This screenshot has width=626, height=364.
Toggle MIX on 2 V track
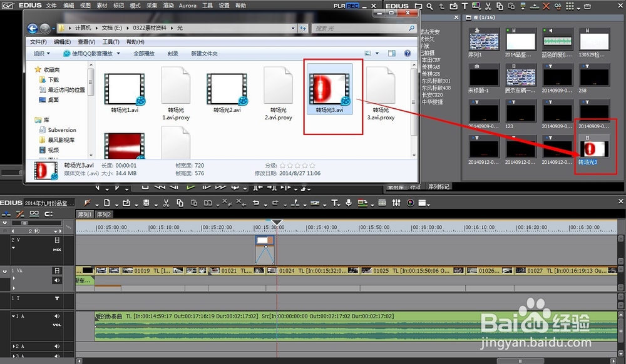(57, 250)
